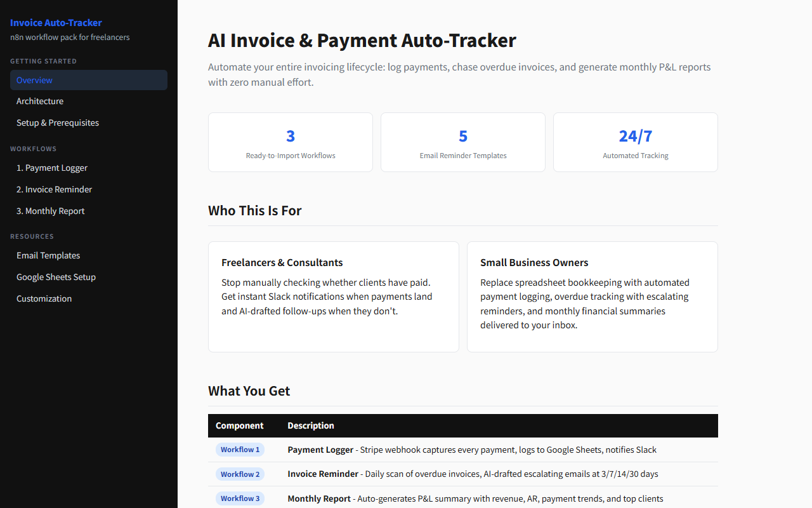The image size is (812, 508).
Task: Click the Workflow 1 badge
Action: click(240, 450)
